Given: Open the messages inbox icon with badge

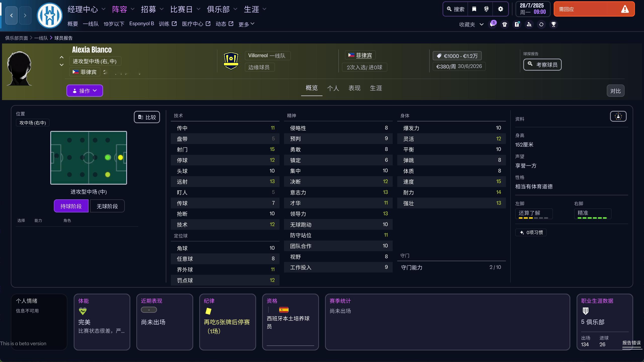Looking at the screenshot, I should [x=492, y=24].
